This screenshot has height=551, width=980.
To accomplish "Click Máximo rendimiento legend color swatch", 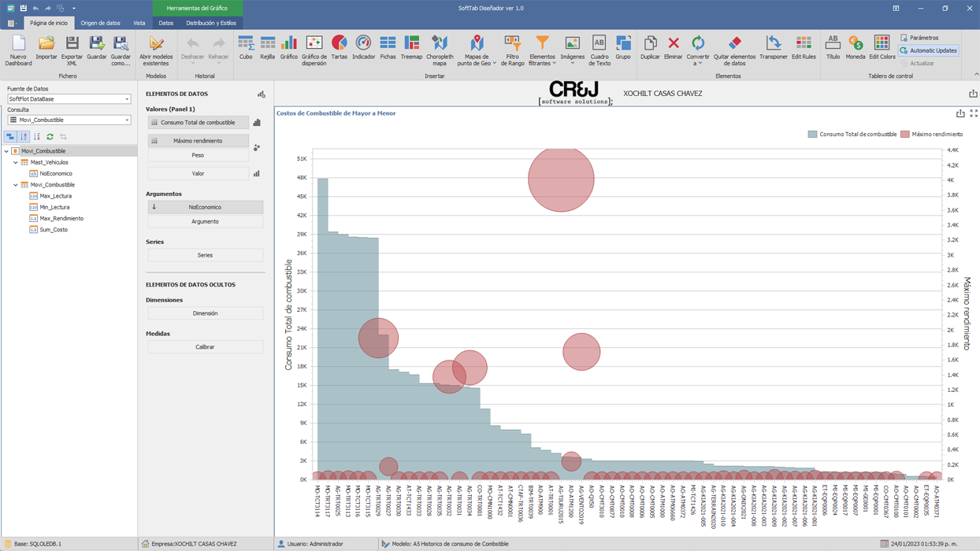I will click(905, 135).
